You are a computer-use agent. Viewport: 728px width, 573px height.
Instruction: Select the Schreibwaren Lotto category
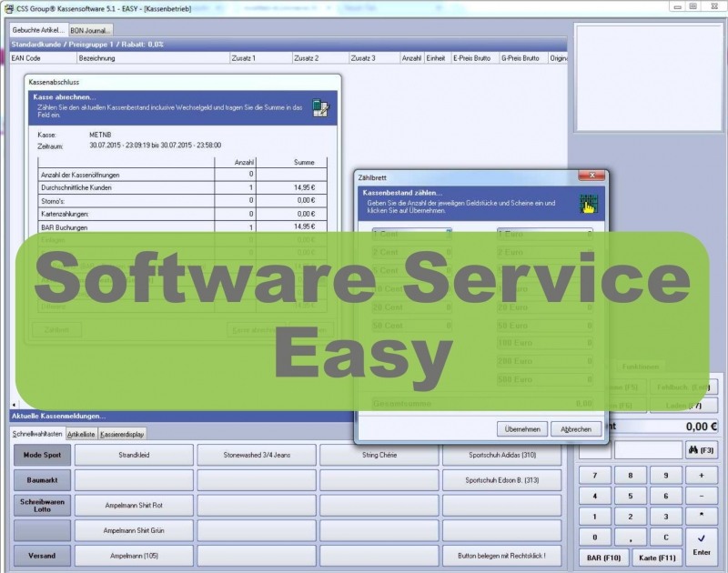click(x=42, y=506)
